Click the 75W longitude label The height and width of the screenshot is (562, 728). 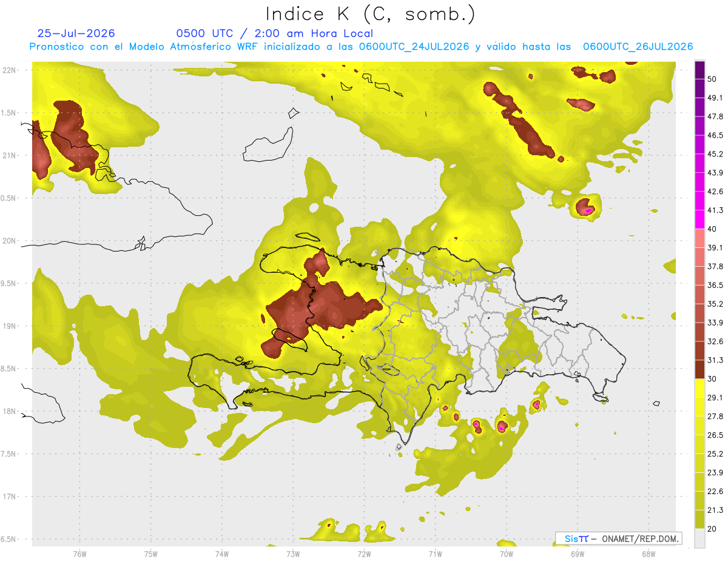coord(151,554)
